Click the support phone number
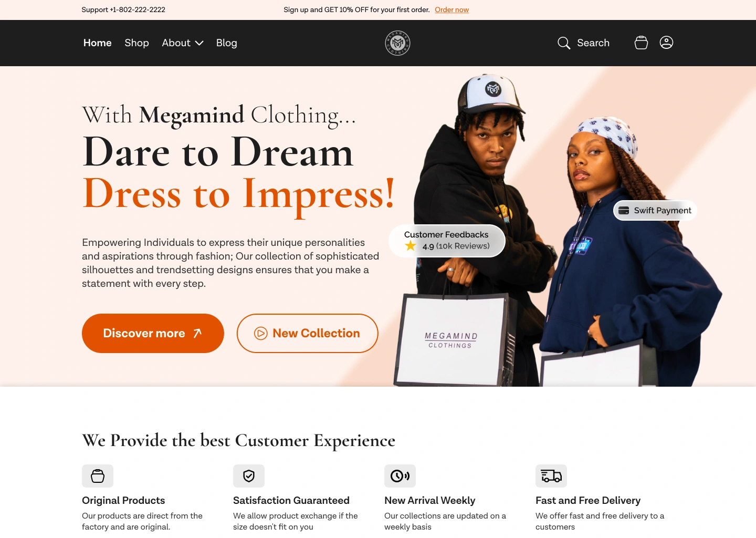This screenshot has width=756, height=538. pos(123,9)
